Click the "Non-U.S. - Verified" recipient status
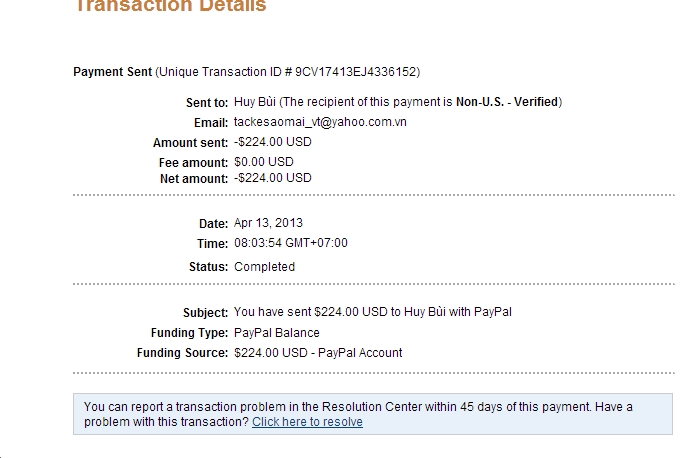The image size is (693, 458). tap(508, 102)
